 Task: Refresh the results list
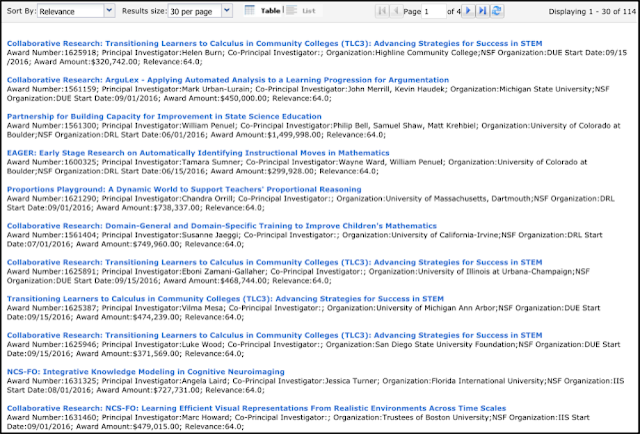[496, 11]
